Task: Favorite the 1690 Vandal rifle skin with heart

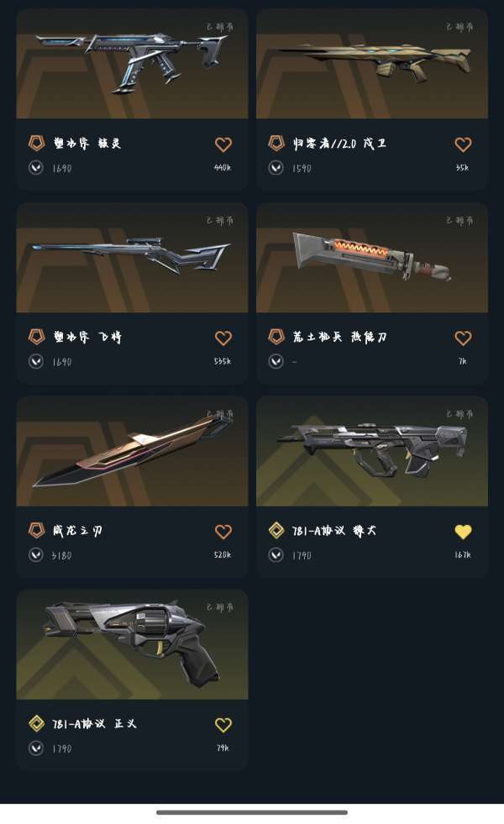Action: (223, 144)
